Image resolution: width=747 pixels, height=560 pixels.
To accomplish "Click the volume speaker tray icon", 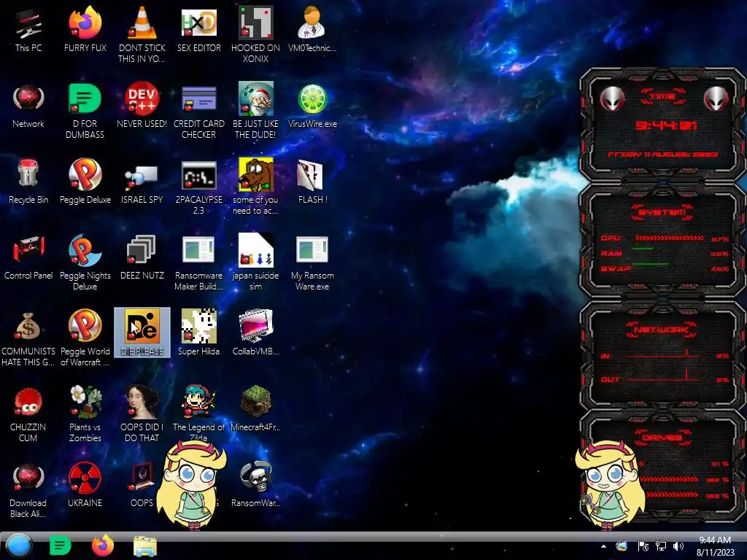I will tap(678, 546).
